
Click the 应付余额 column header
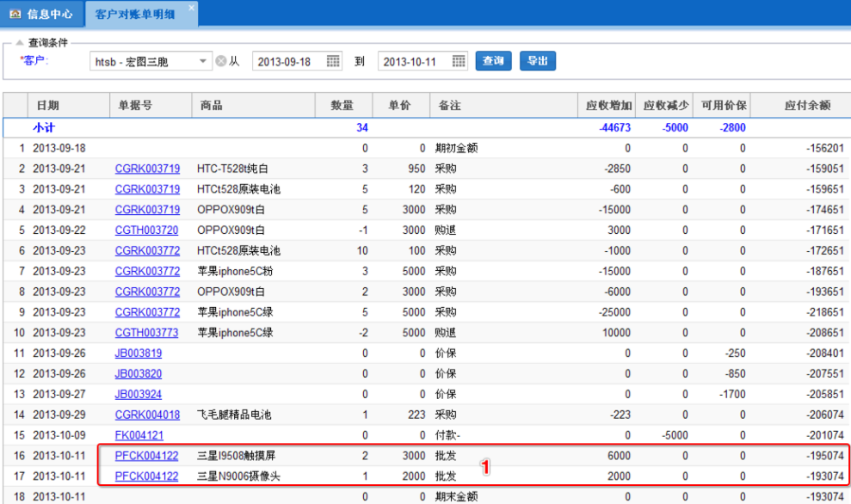click(x=806, y=106)
